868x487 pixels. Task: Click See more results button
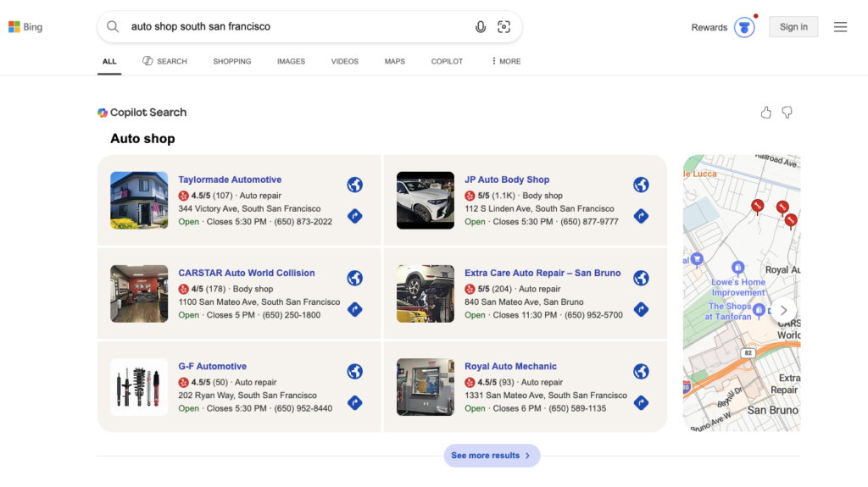(x=492, y=456)
